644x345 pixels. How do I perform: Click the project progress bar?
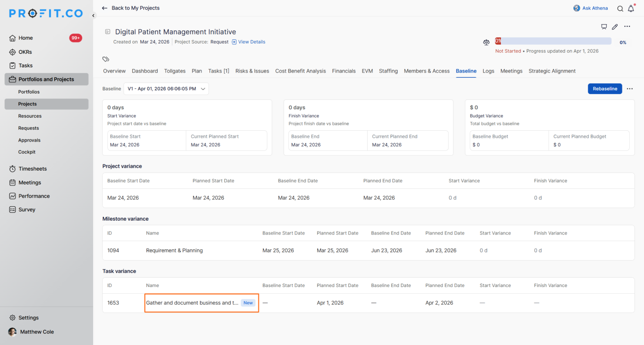(x=553, y=41)
